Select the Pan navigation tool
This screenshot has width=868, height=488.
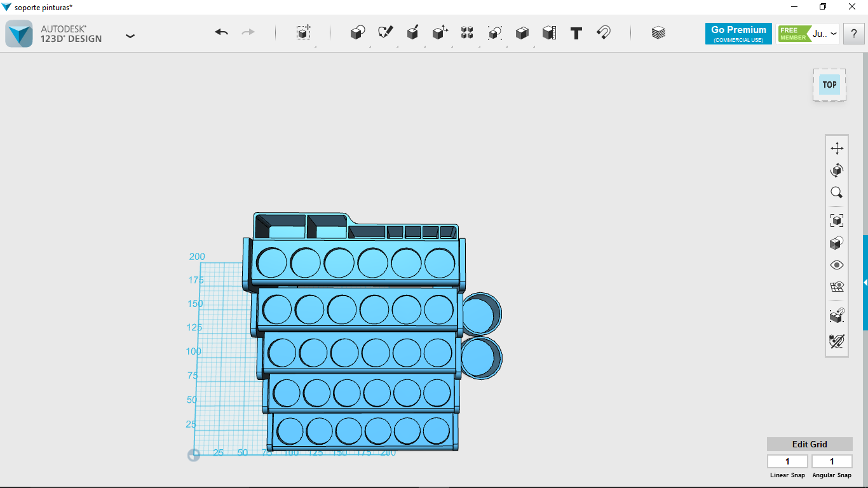[x=837, y=149]
